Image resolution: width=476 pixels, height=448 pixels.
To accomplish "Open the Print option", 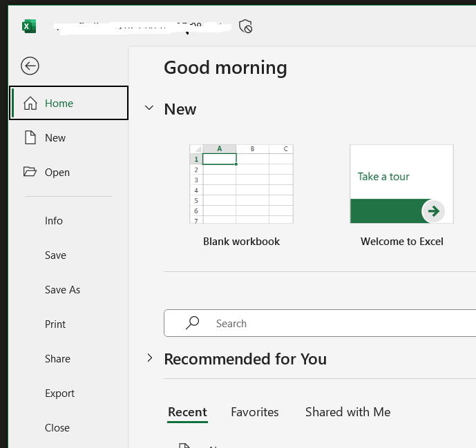I will [x=55, y=324].
